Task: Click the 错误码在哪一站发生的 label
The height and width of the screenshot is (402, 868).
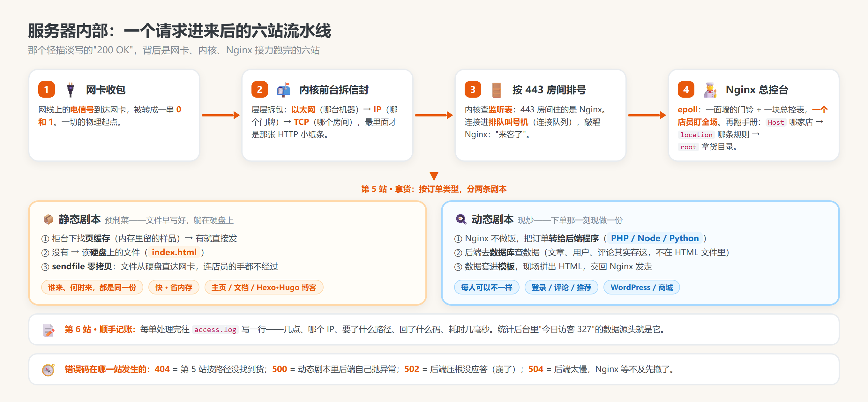Action: pyautogui.click(x=108, y=369)
